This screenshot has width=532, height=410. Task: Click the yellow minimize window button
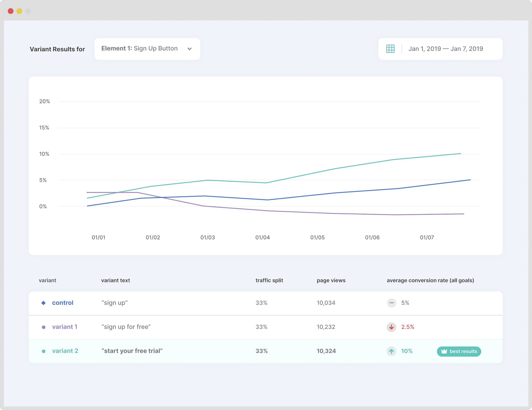pos(19,11)
